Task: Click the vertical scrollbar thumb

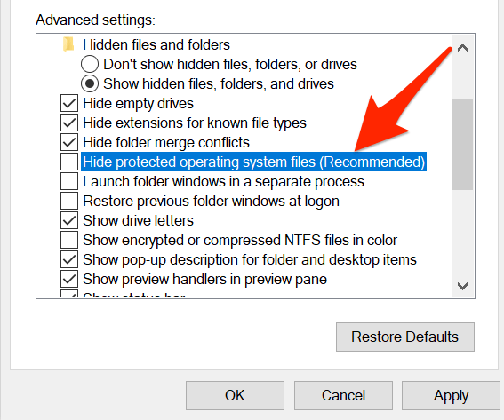Action: tap(462, 145)
